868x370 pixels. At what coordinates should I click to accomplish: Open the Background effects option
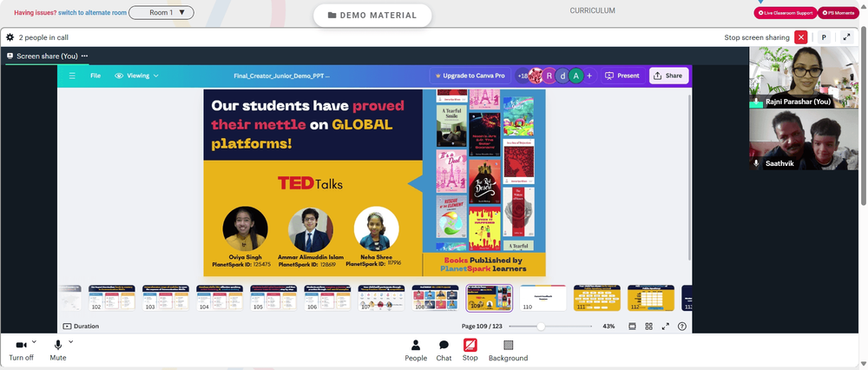(x=508, y=351)
